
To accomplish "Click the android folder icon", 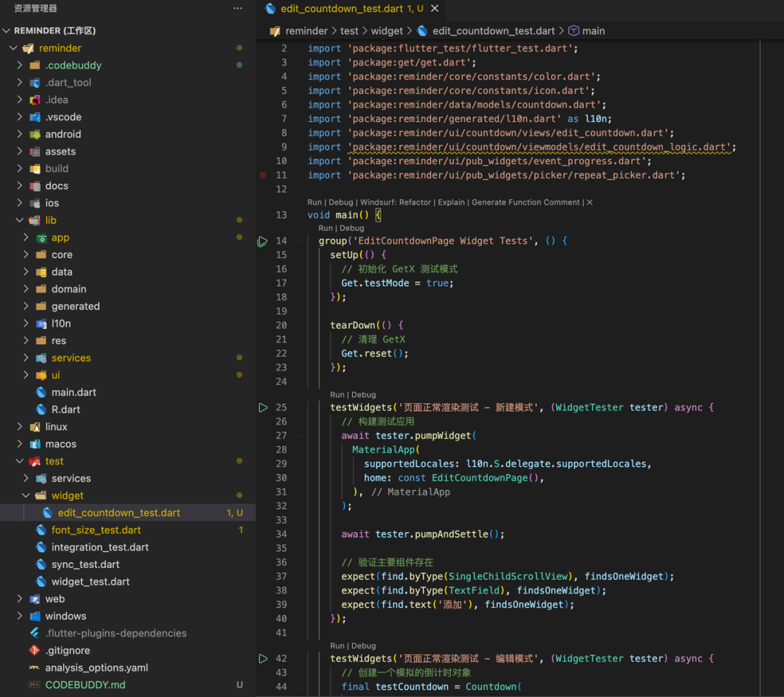I will click(35, 134).
